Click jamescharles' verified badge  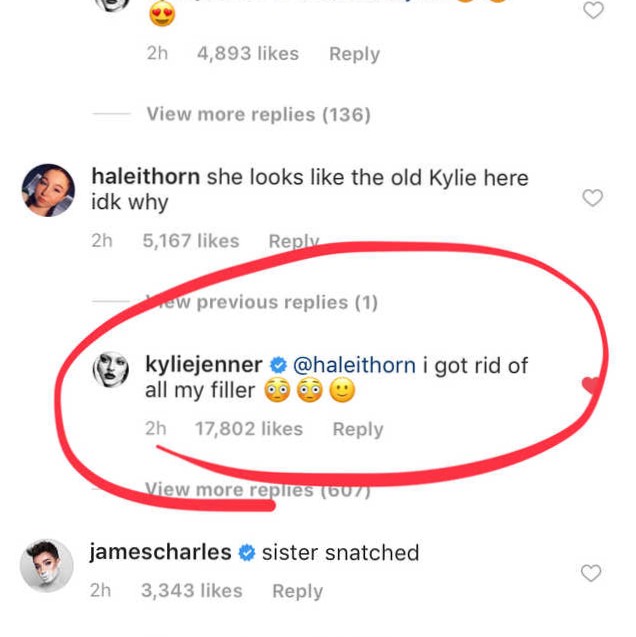click(246, 553)
